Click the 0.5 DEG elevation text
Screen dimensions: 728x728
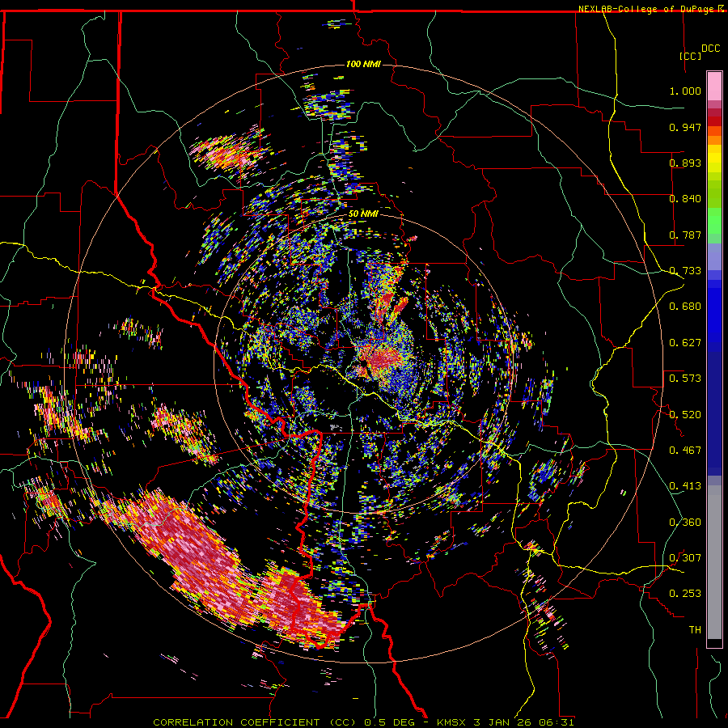tap(390, 722)
